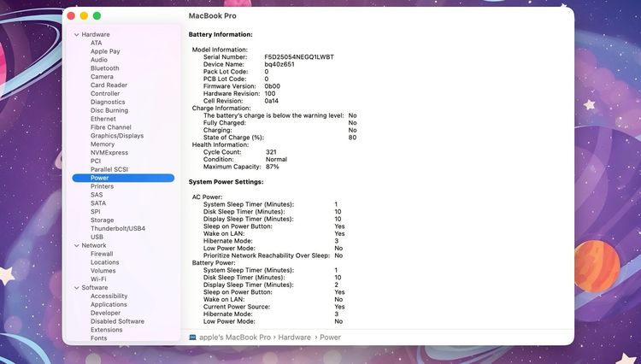Open Disc Burning in the sidebar
The image size is (641, 364).
[109, 110]
